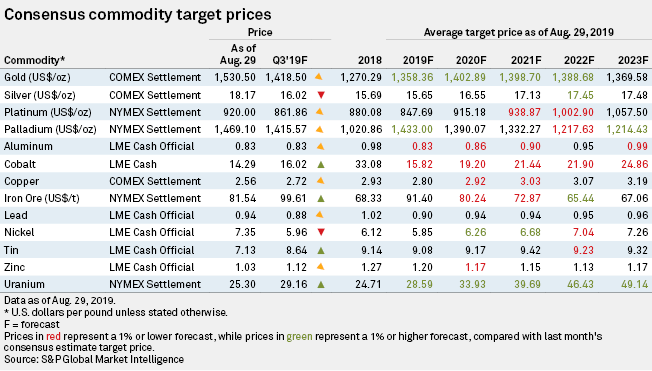Select the Commodity* column header

(x=35, y=60)
